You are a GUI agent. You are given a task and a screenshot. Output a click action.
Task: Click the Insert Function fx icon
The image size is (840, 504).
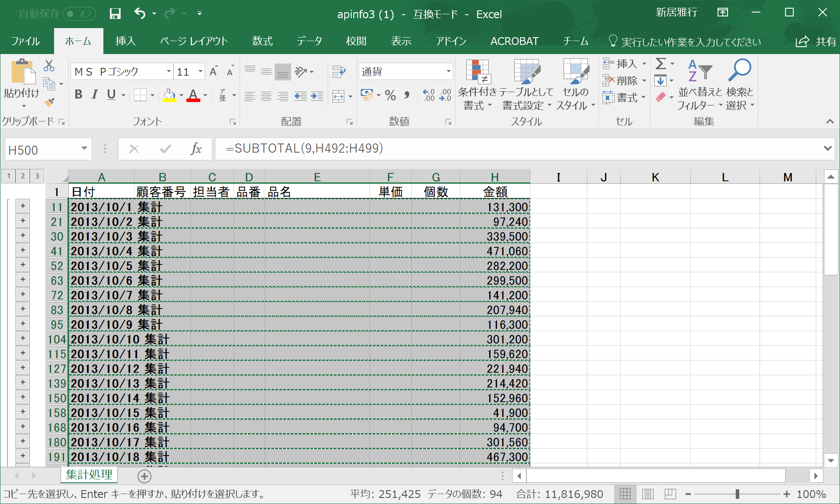tap(196, 149)
